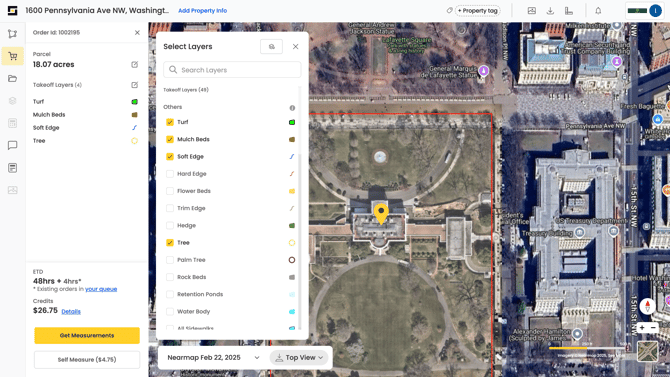Open the Add Property Info link
This screenshot has height=377, width=670.
point(203,11)
